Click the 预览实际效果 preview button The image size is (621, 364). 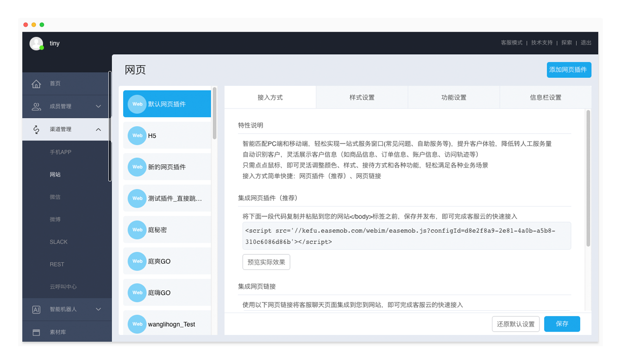coord(266,262)
